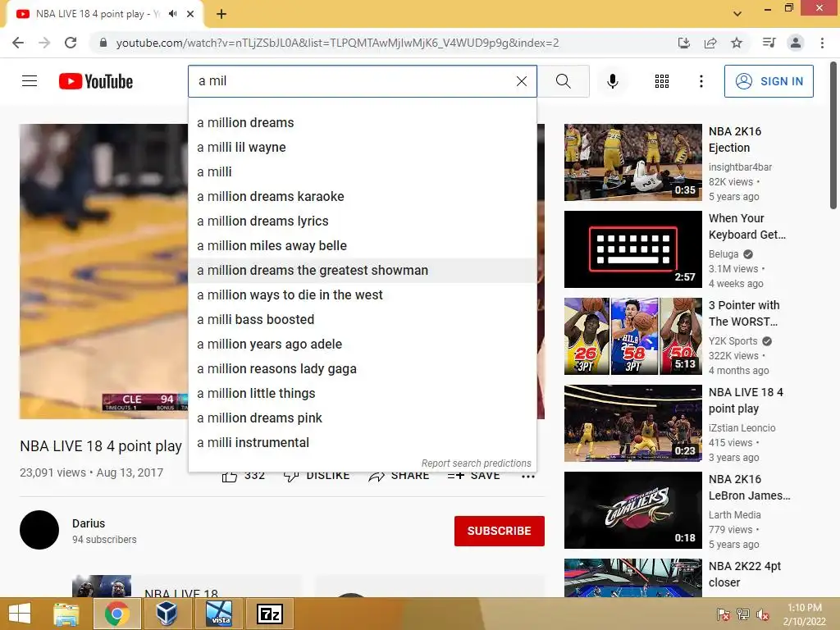
Task: Install app icon in address bar
Action: (683, 43)
